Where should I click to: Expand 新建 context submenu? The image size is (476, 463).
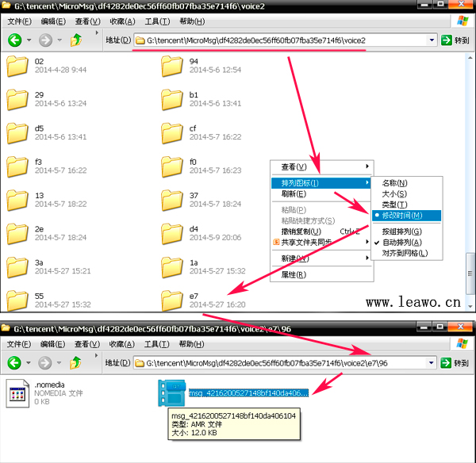321,258
